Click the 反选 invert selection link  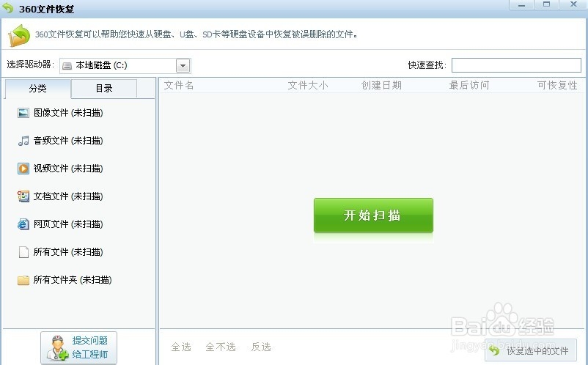click(261, 347)
